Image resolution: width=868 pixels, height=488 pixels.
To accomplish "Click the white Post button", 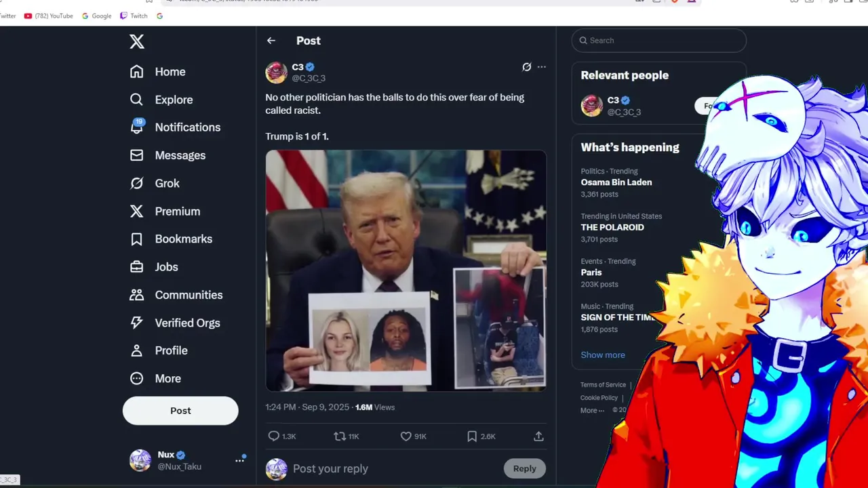I will click(180, 411).
